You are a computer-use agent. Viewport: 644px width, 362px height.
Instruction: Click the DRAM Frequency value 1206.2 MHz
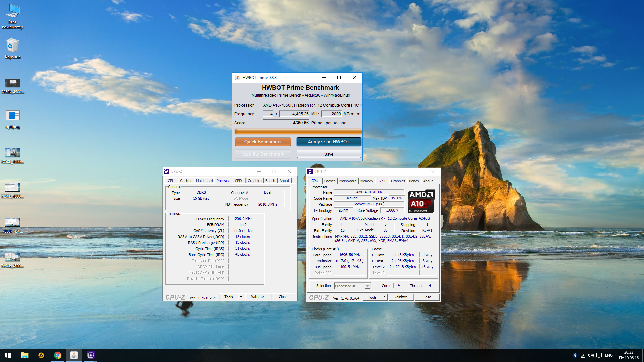coord(243,219)
